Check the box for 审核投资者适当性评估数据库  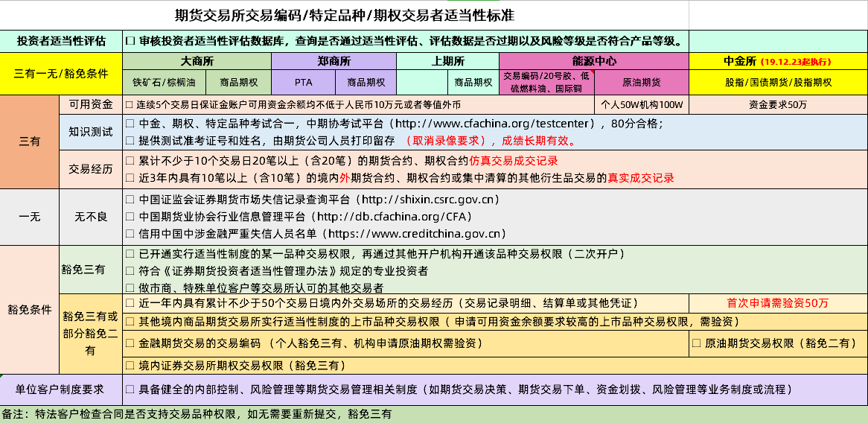tap(131, 41)
